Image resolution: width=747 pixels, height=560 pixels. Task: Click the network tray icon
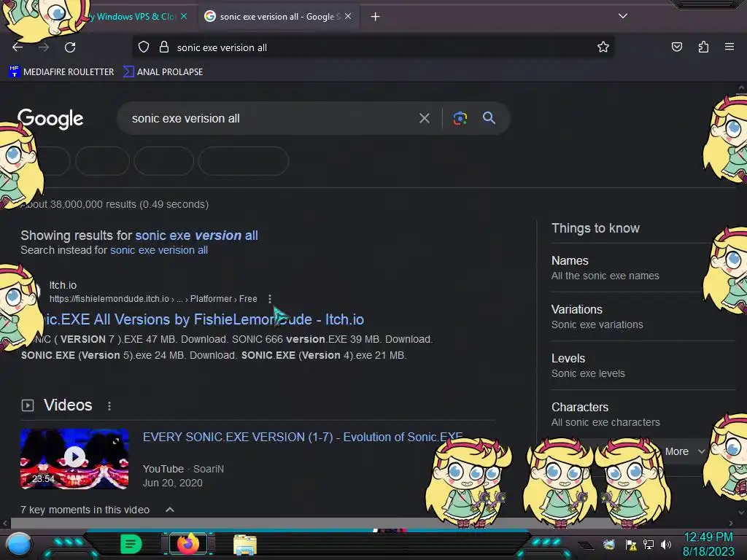[649, 544]
